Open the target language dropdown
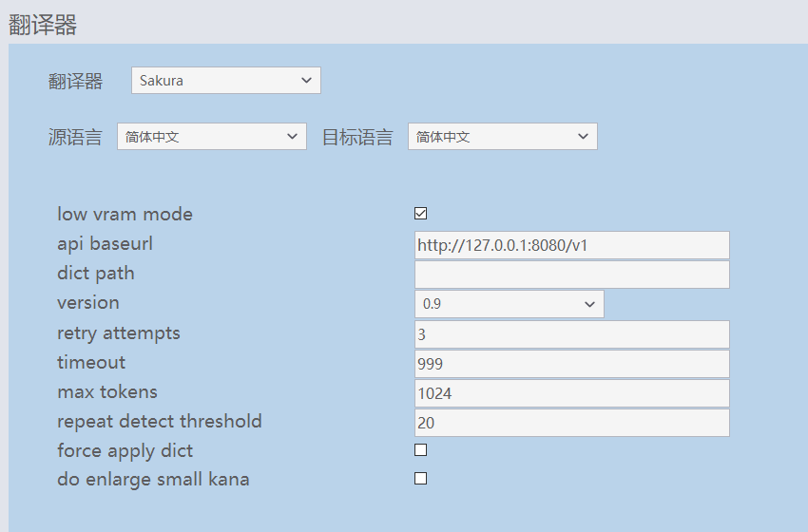Image resolution: width=808 pixels, height=532 pixels. pyautogui.click(x=503, y=137)
